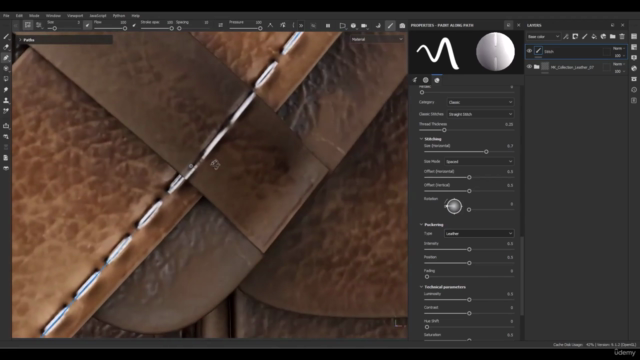This screenshot has height=360, width=640.
Task: Click the Properties panel vertical scrollbar
Action: [522, 276]
